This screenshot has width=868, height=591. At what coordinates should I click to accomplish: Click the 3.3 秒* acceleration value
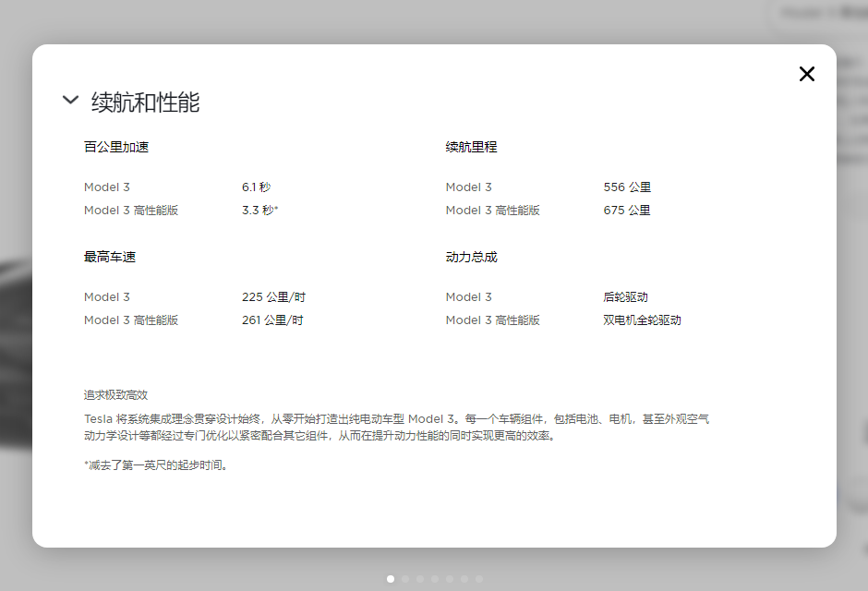tap(259, 211)
